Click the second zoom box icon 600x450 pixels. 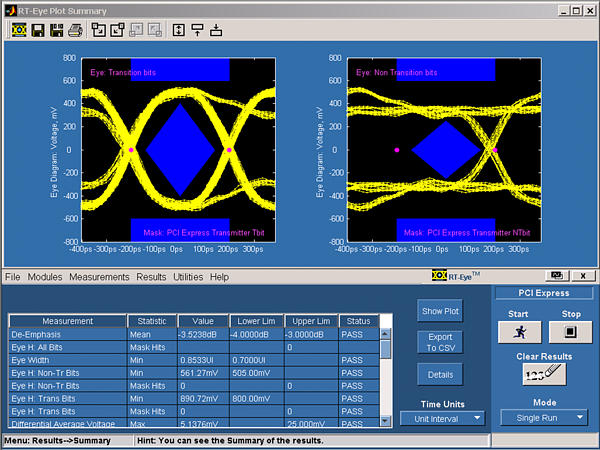[x=117, y=30]
